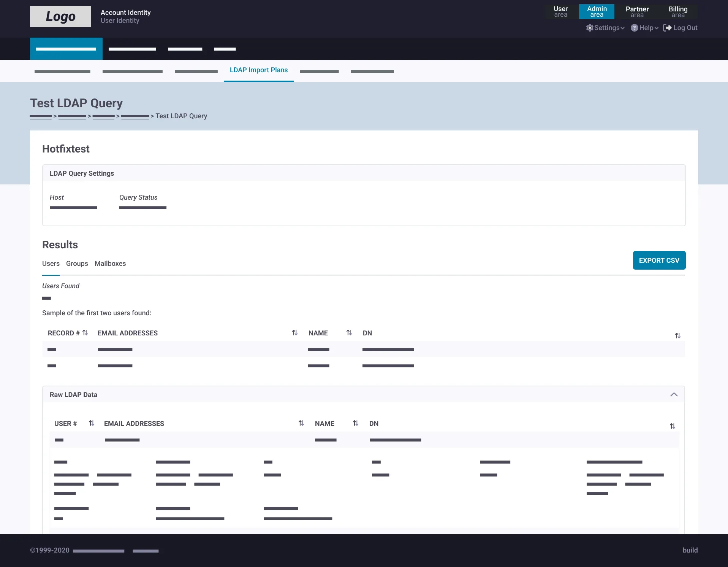Collapse the Raw LDAP Data panel

[674, 395]
